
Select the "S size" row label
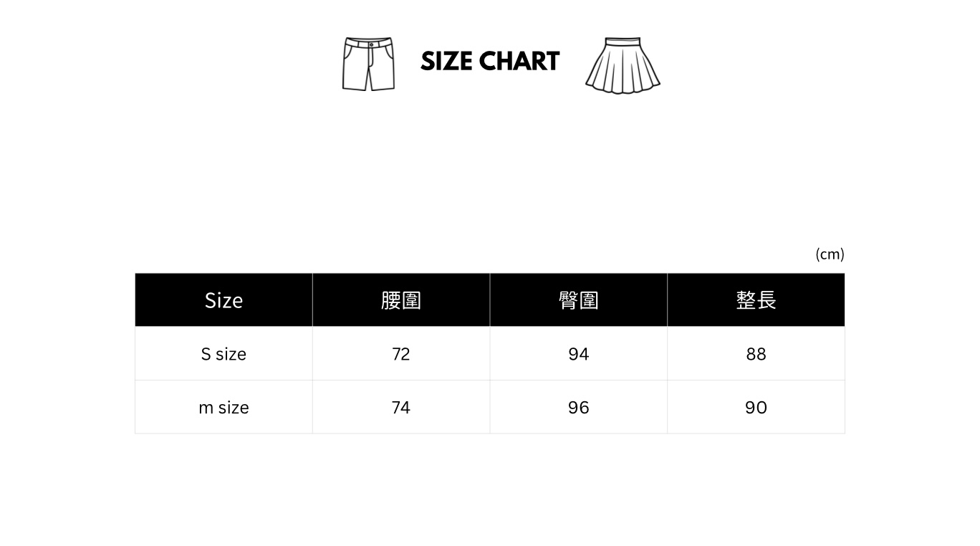224,354
